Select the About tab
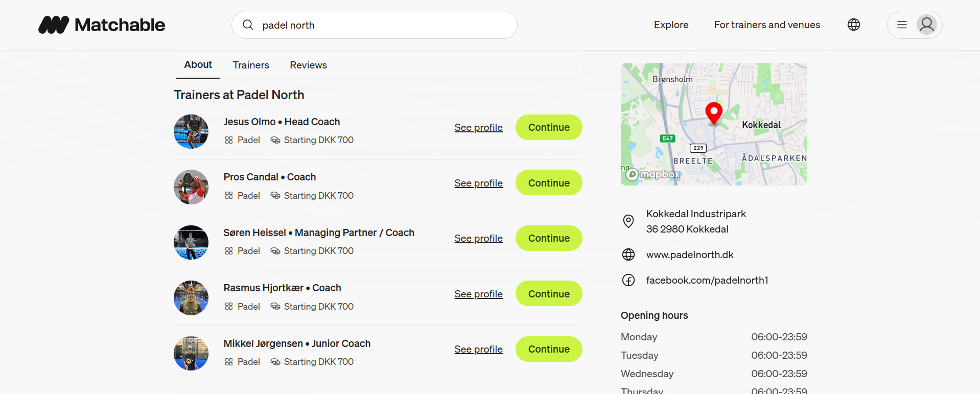Viewport: 980px width, 394px height. click(198, 65)
